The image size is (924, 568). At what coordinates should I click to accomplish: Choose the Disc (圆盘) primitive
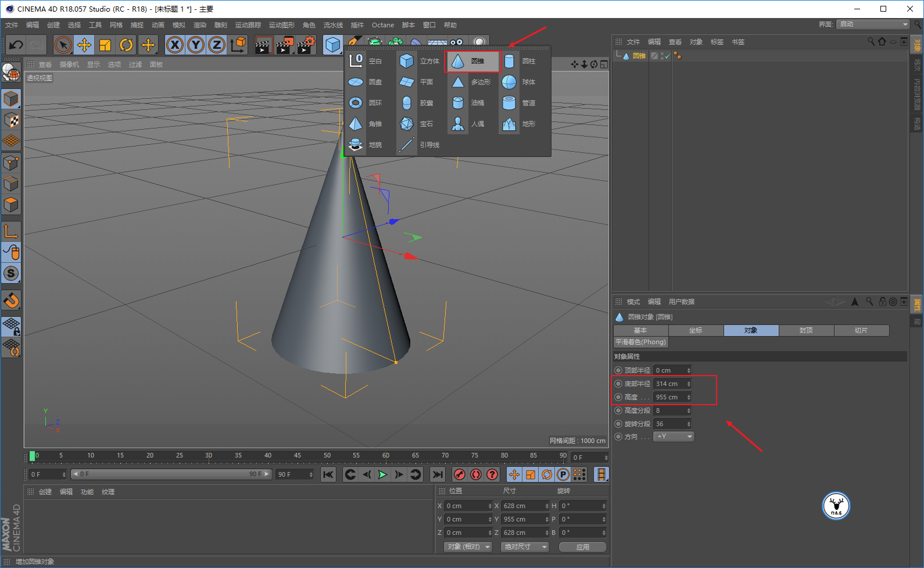pos(366,82)
